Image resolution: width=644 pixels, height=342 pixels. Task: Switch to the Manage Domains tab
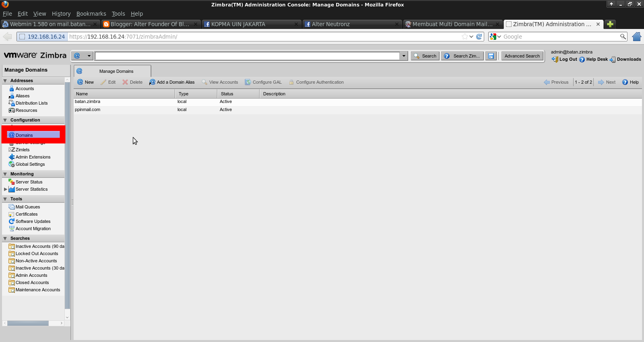pyautogui.click(x=112, y=71)
